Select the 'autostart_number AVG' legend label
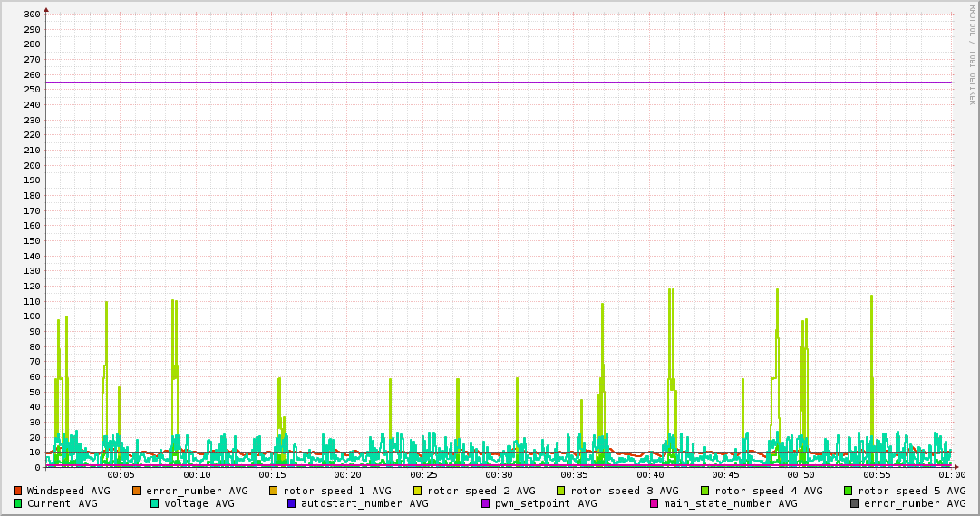This screenshot has width=980, height=516. 364,503
